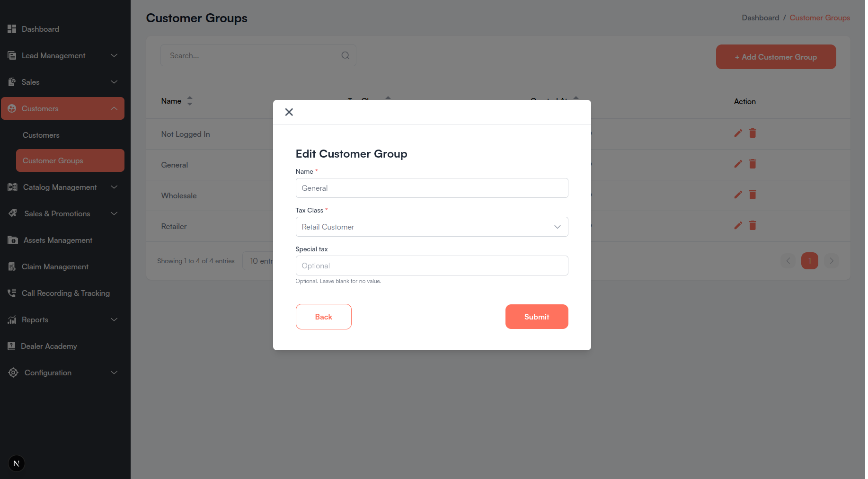Click the Call Recording & Tracking phone icon
This screenshot has width=868, height=479.
click(x=12, y=293)
